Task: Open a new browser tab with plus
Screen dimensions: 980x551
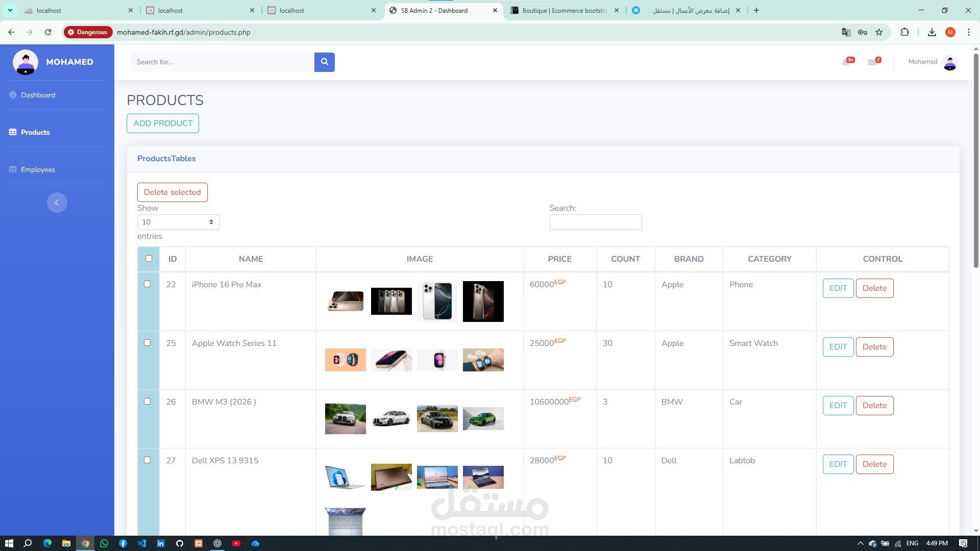Action: click(x=756, y=10)
